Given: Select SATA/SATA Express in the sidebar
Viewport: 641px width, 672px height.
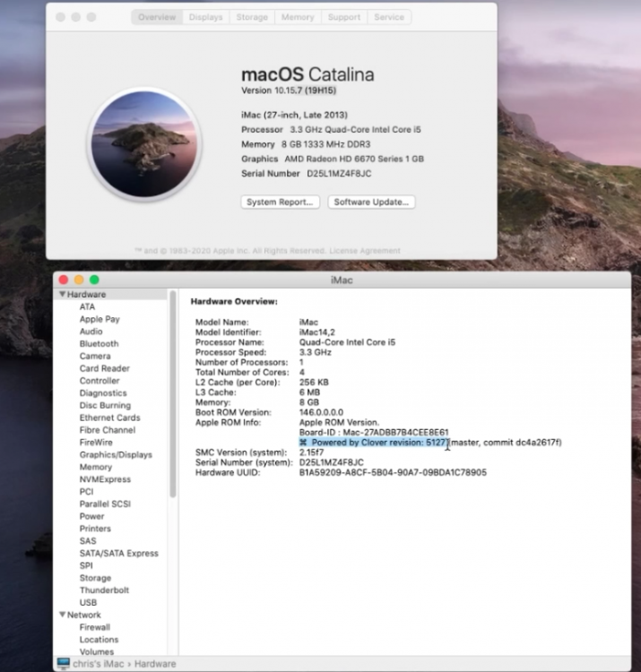Looking at the screenshot, I should 118,554.
